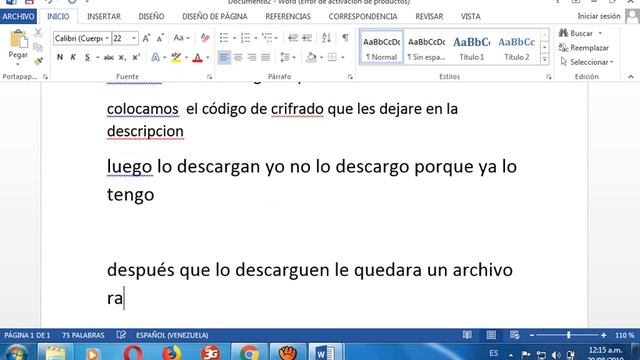The height and width of the screenshot is (360, 640).
Task: Toggle show paragraph marks
Action: pyautogui.click(x=345, y=38)
